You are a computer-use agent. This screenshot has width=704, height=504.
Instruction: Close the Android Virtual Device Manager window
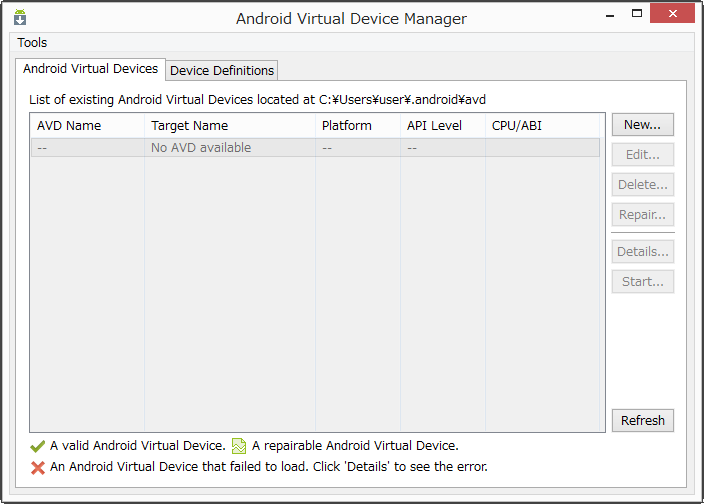tap(672, 13)
